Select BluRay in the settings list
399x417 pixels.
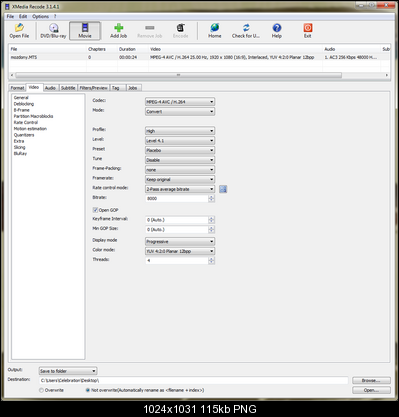(20, 154)
